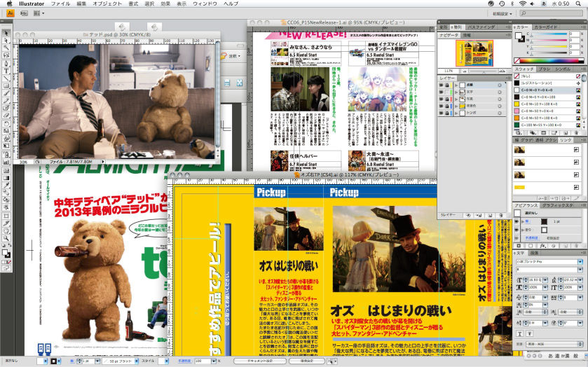Expand the 文字 layer disclosure triangle
This screenshot has width=588, height=367.
point(456,92)
